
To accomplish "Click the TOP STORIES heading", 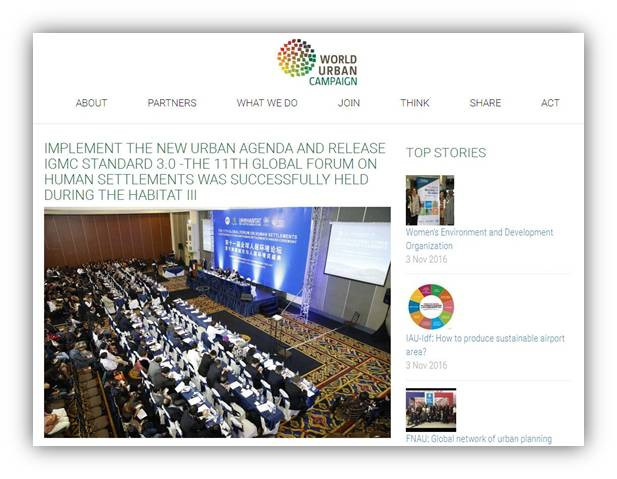I will [446, 153].
